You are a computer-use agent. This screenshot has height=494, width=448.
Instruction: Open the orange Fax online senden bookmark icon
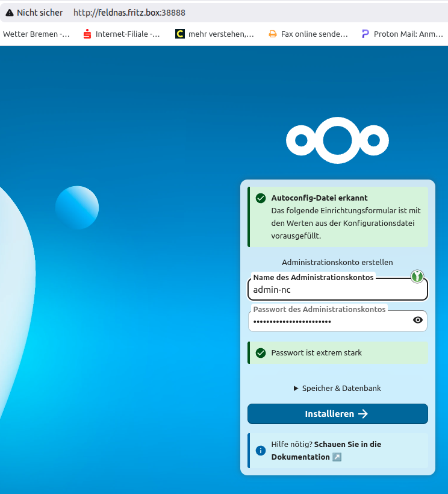tap(273, 34)
